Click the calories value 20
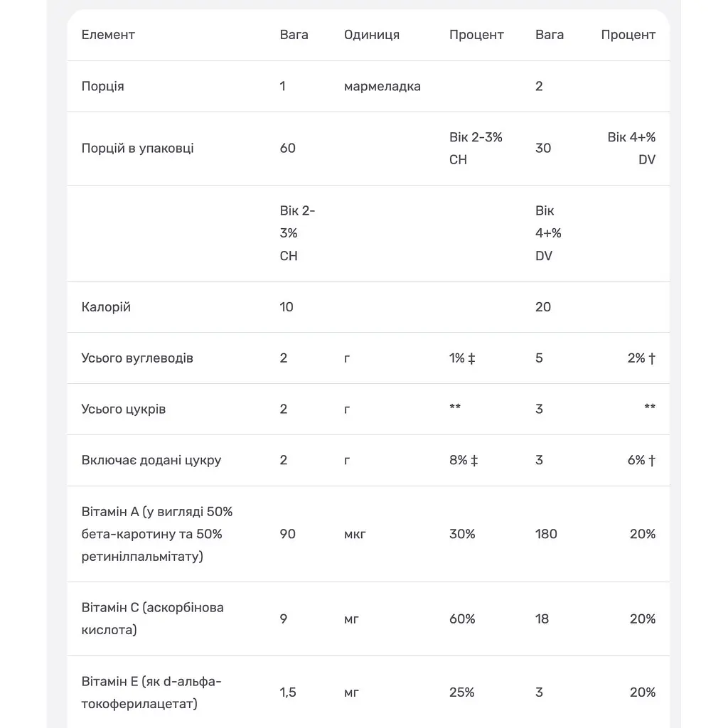 coord(542,307)
